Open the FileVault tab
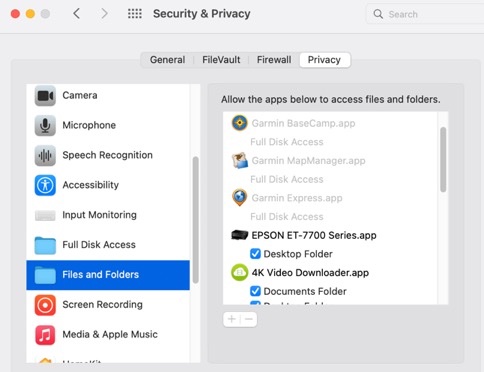 [221, 60]
